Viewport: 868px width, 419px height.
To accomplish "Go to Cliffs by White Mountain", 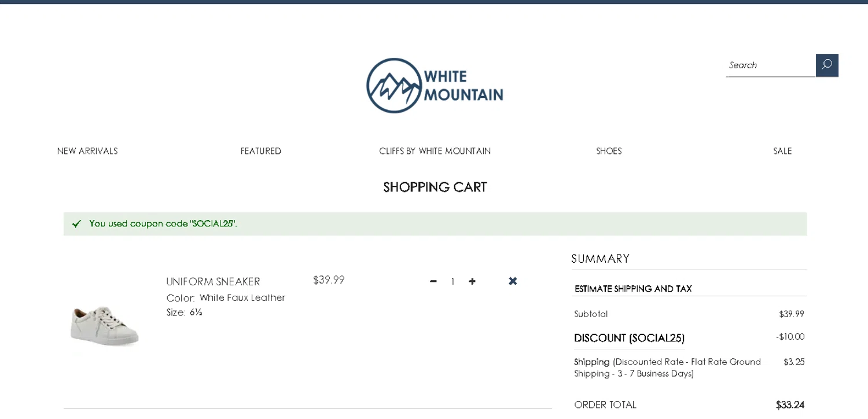I will [x=435, y=151].
